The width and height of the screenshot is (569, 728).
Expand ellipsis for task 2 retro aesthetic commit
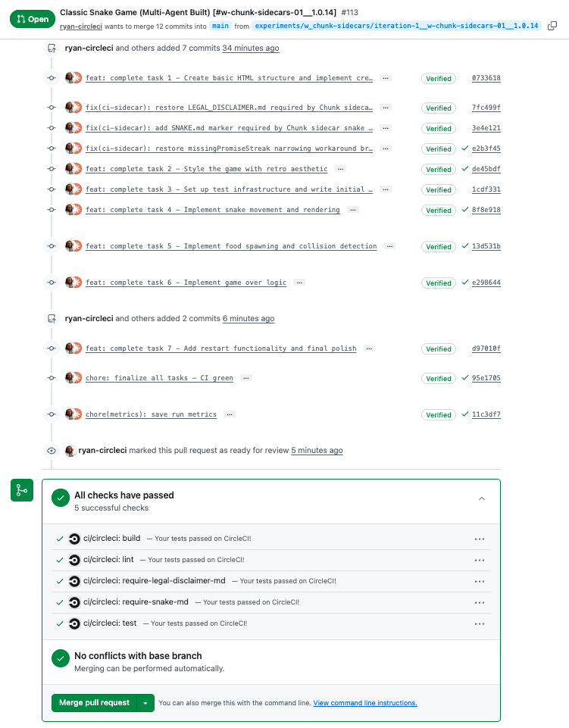(x=340, y=169)
